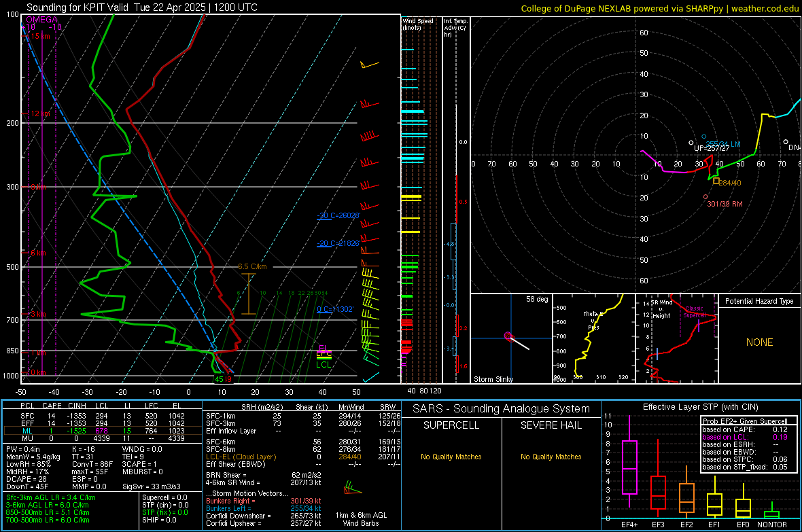802x532 pixels.
Task: Click the '58 deg' slinky tilt value
Action: (536, 299)
